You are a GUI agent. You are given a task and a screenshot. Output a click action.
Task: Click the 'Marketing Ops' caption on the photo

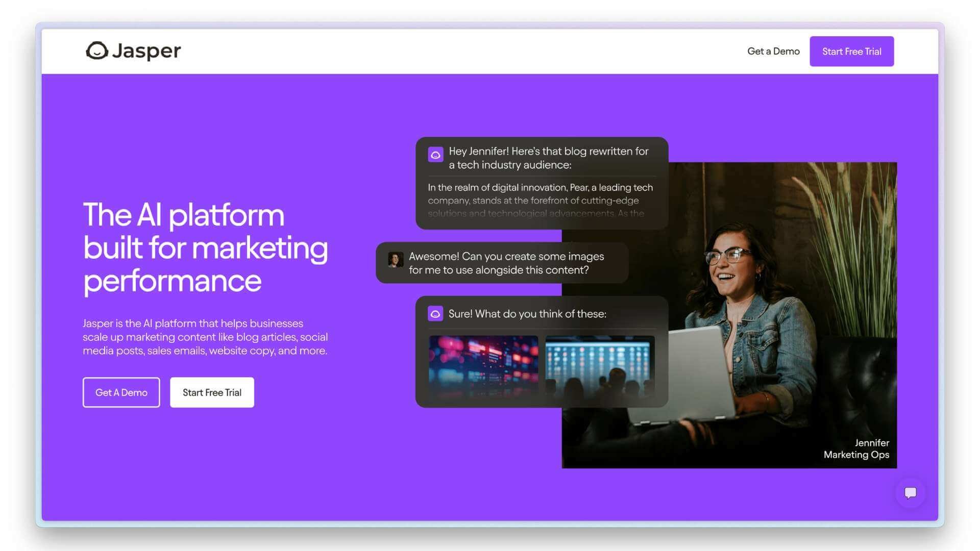click(x=856, y=455)
